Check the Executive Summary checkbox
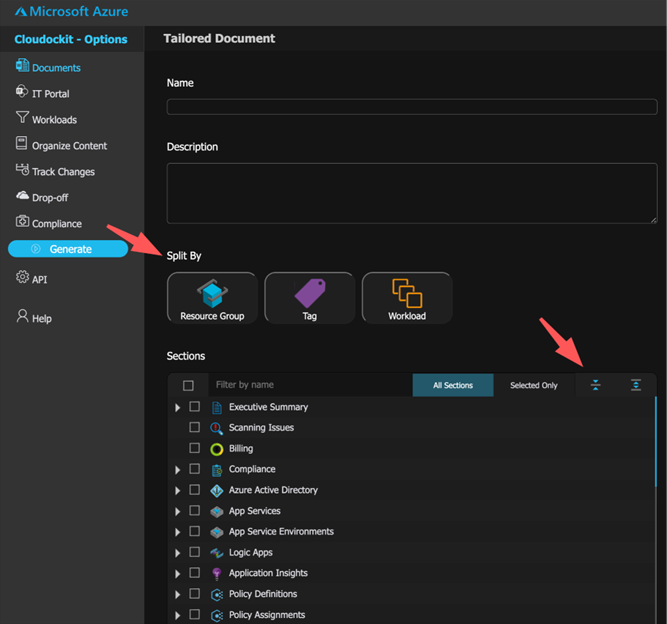Screen dimensions: 667x624 pos(194,406)
